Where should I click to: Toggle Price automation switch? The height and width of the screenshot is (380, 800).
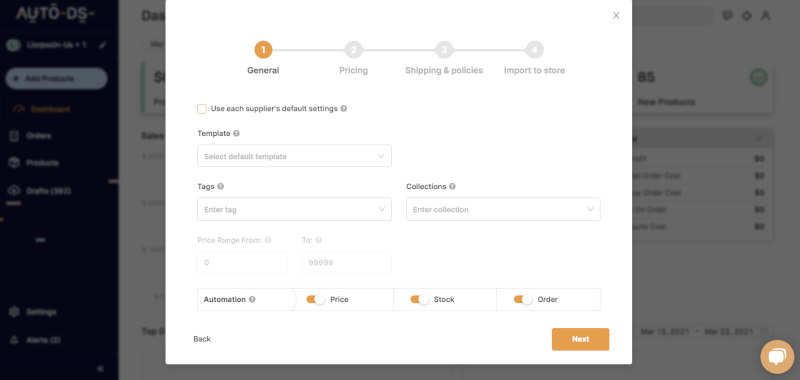[315, 299]
